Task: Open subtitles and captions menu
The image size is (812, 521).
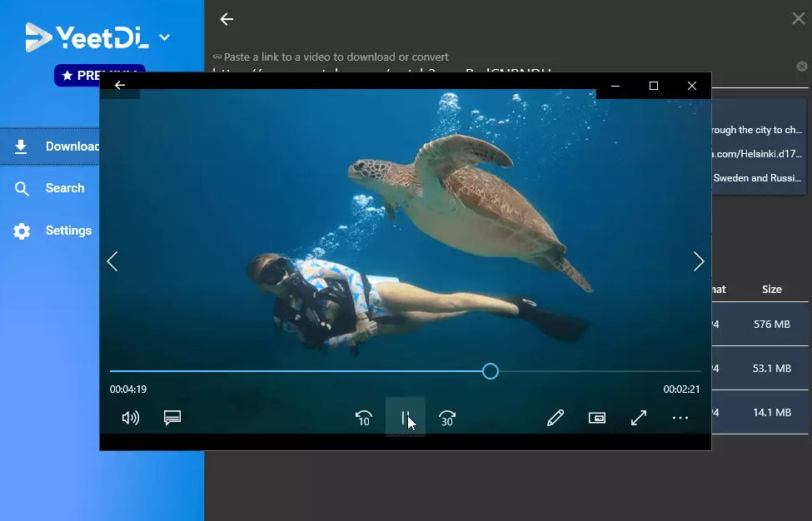Action: tap(172, 418)
